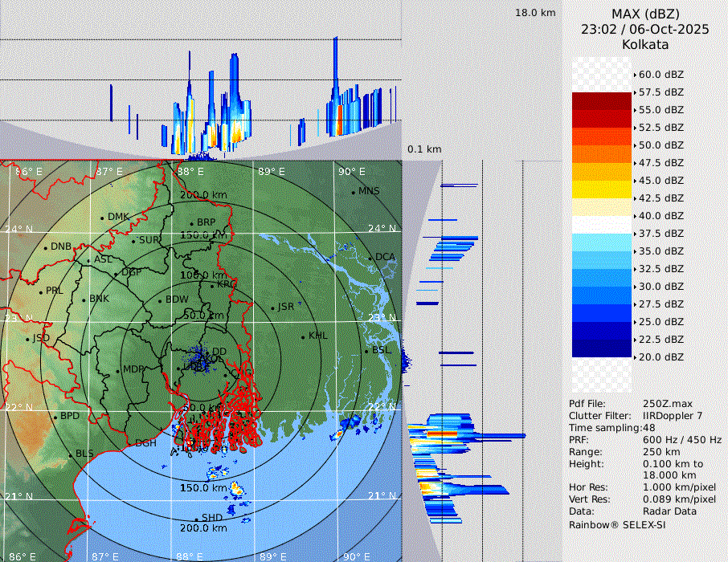Select the KHL station marker
The width and height of the screenshot is (728, 562).
pos(303,336)
